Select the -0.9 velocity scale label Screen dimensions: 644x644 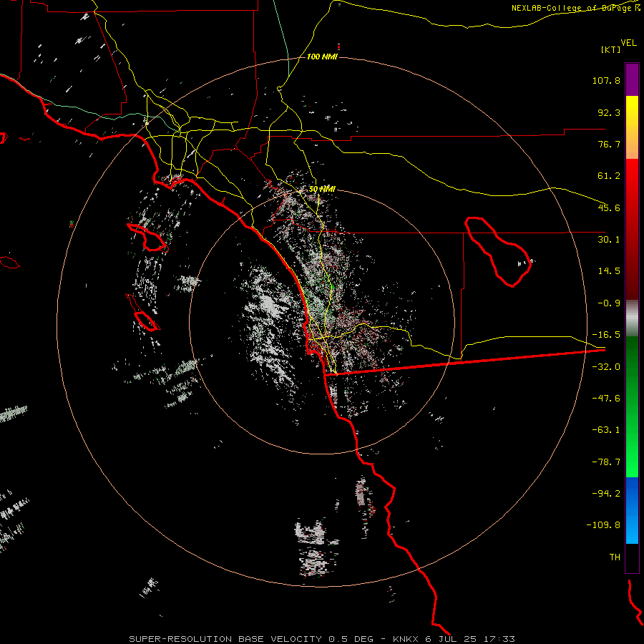[x=609, y=303]
